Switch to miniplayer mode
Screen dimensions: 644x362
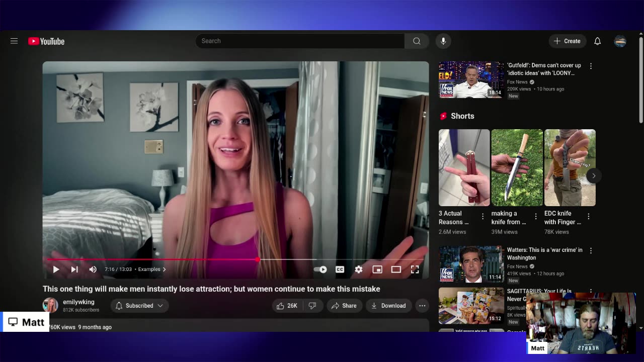tap(377, 269)
